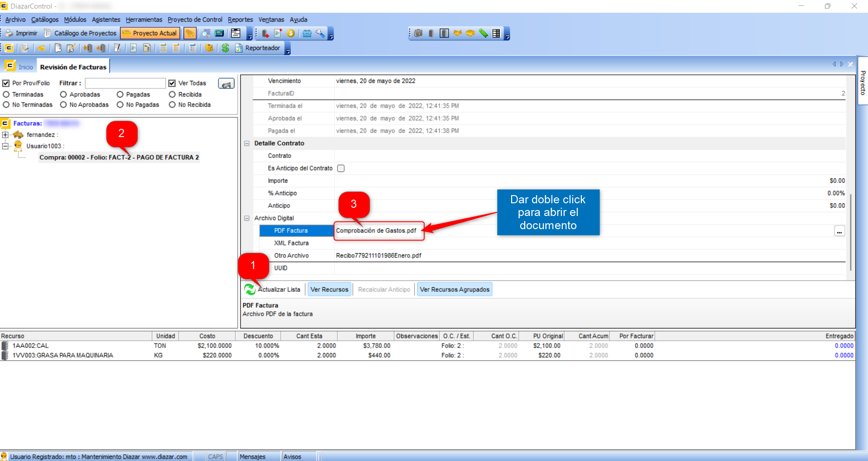Click the Ver Recursos button
868x461 pixels.
tap(329, 289)
